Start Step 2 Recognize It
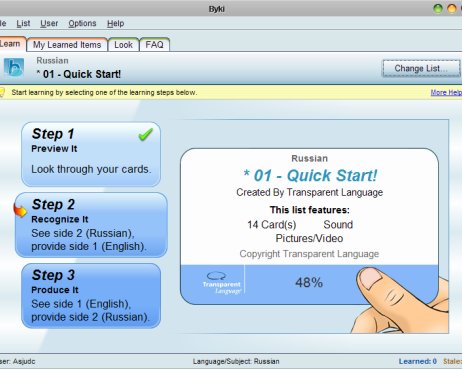Image resolution: width=462 pixels, height=369 pixels. [91, 225]
